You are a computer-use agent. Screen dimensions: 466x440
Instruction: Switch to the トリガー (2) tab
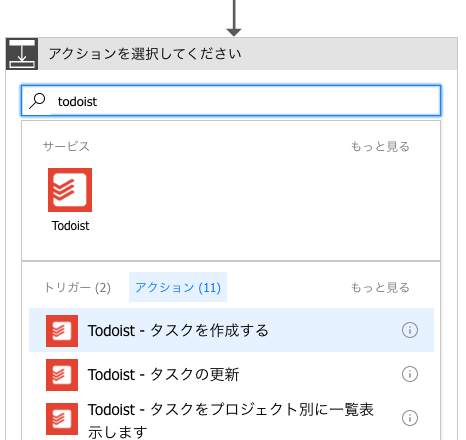[77, 287]
